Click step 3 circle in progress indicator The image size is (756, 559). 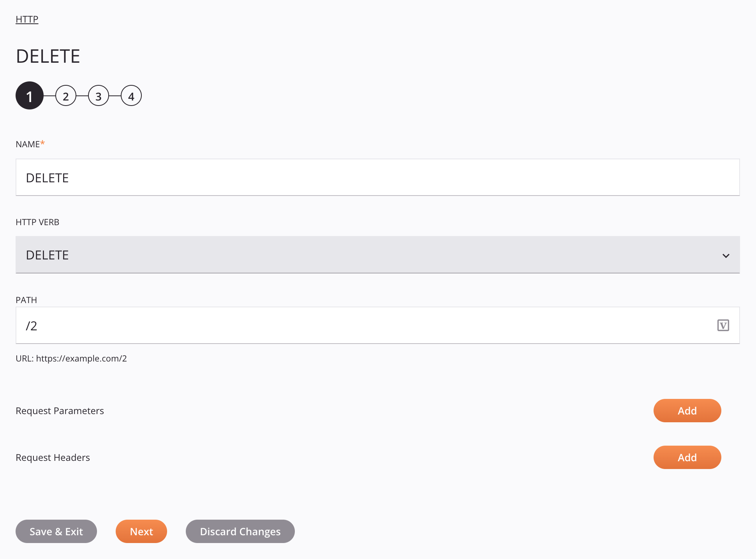pyautogui.click(x=97, y=96)
